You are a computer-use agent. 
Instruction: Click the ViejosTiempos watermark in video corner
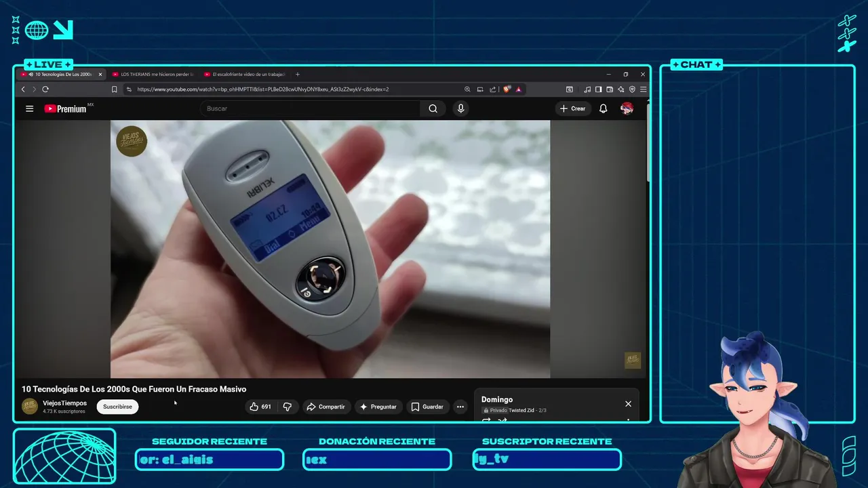click(x=633, y=361)
